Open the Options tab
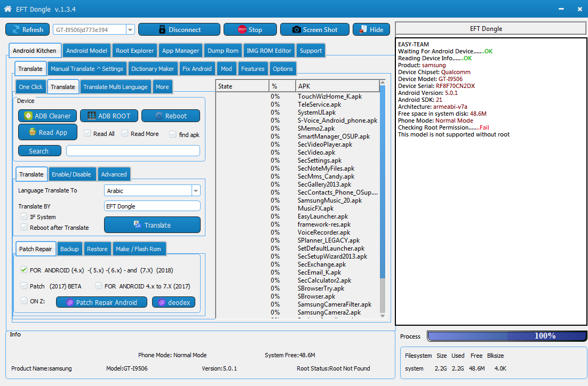The width and height of the screenshot is (588, 386). (283, 69)
